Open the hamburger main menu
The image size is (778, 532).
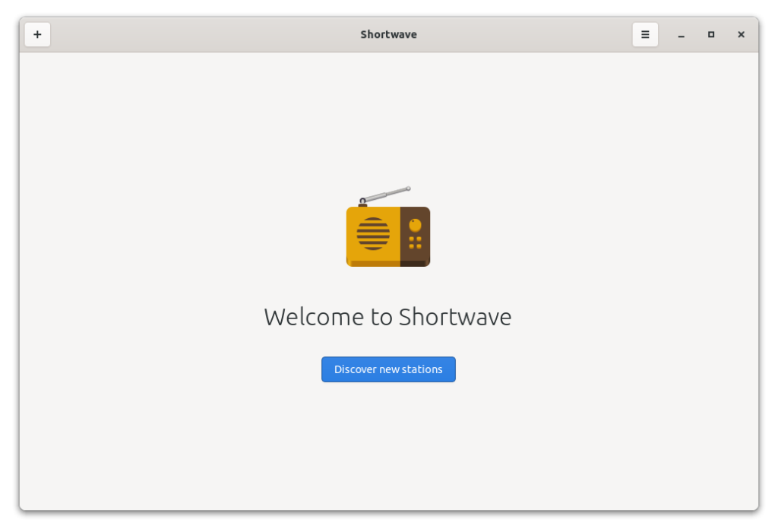pos(645,35)
